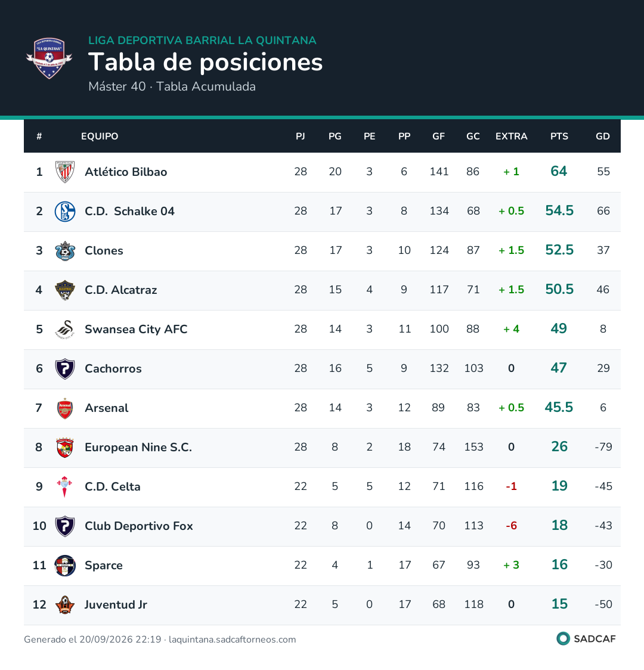Click the SADCAF logo in the footer
644x670 pixels.
click(x=586, y=638)
